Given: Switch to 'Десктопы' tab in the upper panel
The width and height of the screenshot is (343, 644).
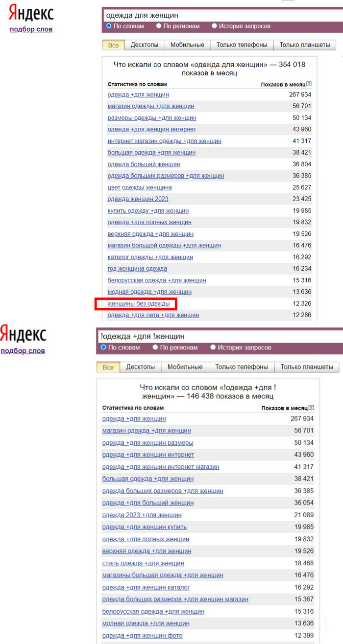Looking at the screenshot, I should pyautogui.click(x=144, y=45).
